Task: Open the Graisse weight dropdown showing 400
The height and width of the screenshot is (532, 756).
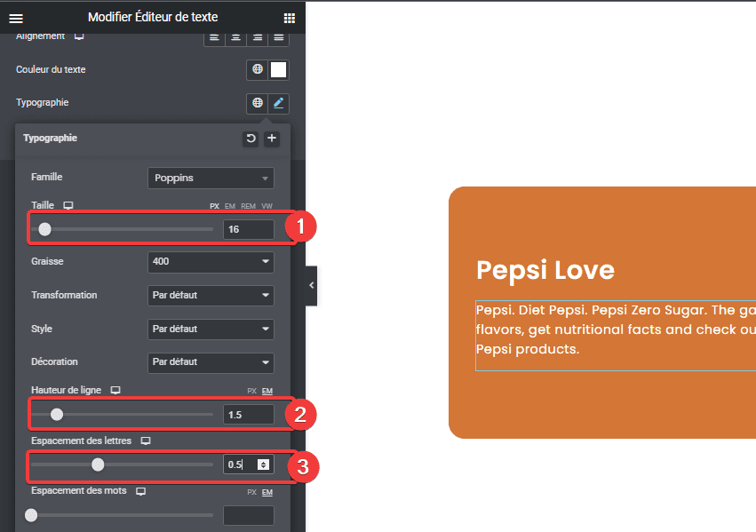Action: 211,262
